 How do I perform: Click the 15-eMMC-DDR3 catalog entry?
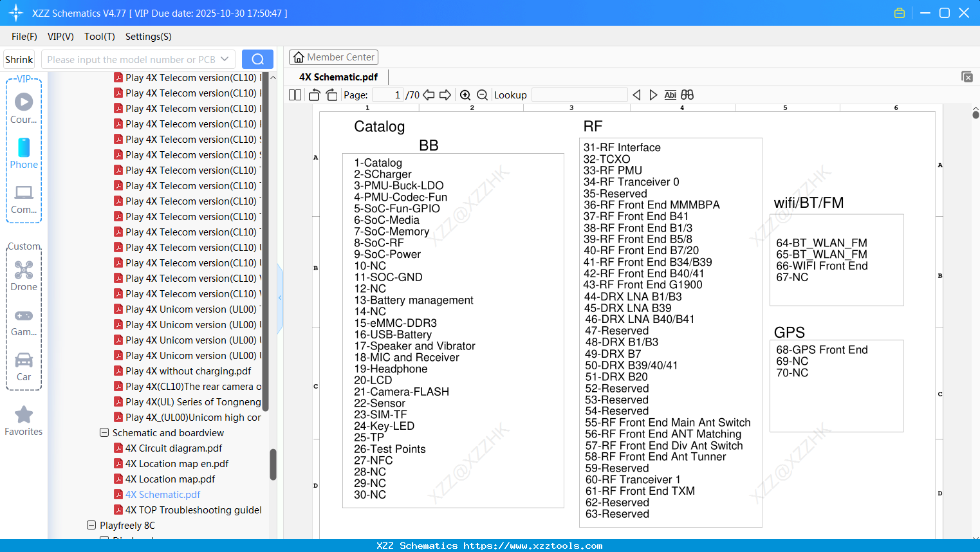coord(395,323)
